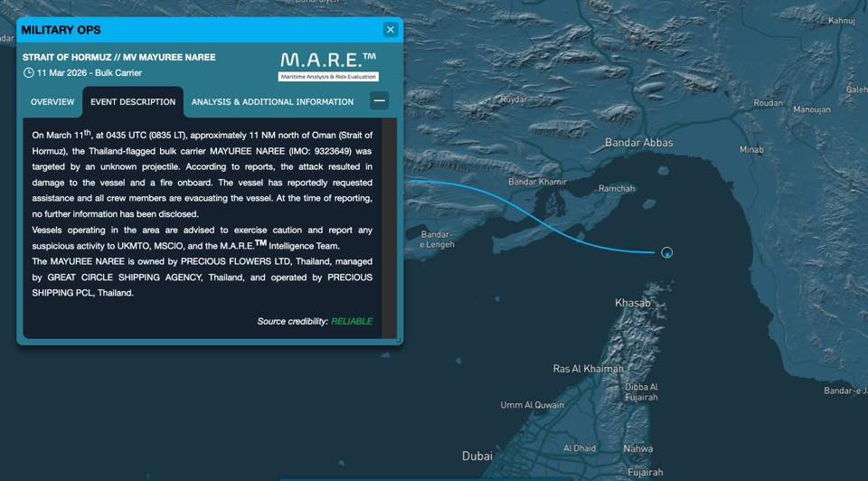868x481 pixels.
Task: Click the Khasab location on the map
Action: tap(632, 303)
